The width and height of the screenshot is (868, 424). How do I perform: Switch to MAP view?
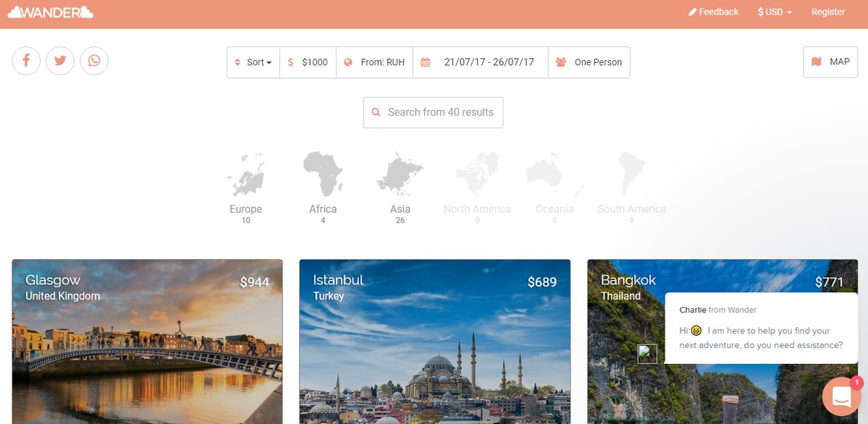pyautogui.click(x=830, y=62)
